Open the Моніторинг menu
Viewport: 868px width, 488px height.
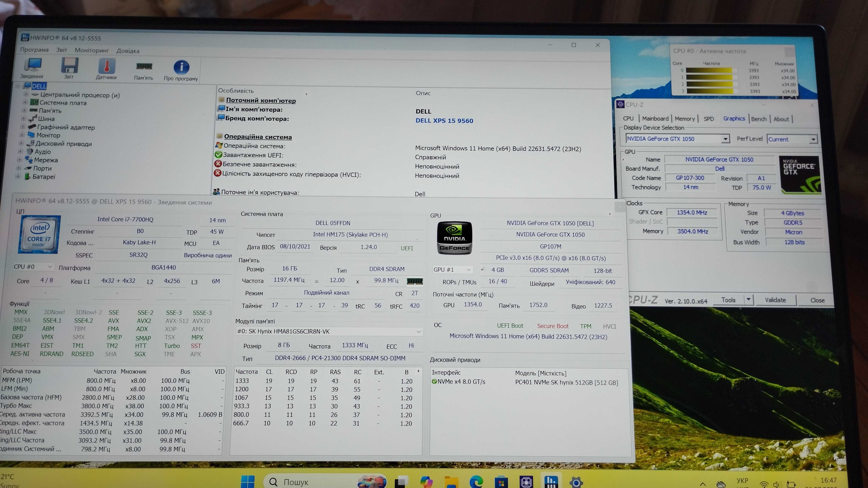92,50
